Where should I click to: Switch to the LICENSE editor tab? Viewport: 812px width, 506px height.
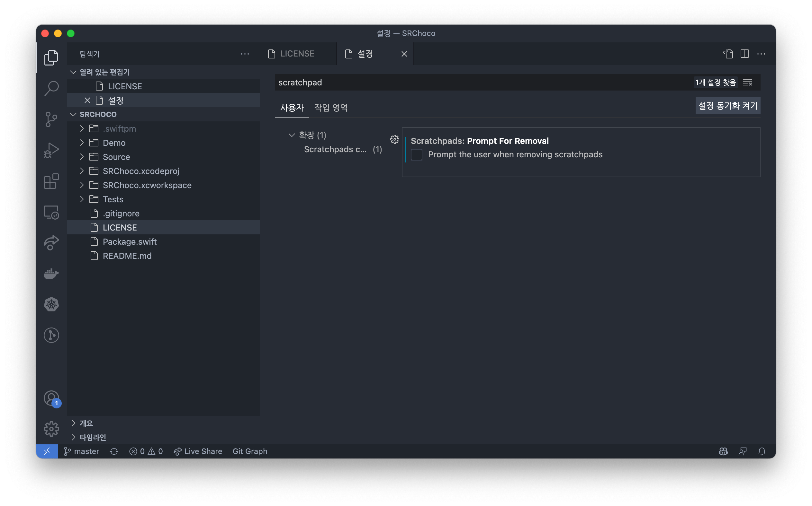click(x=297, y=54)
